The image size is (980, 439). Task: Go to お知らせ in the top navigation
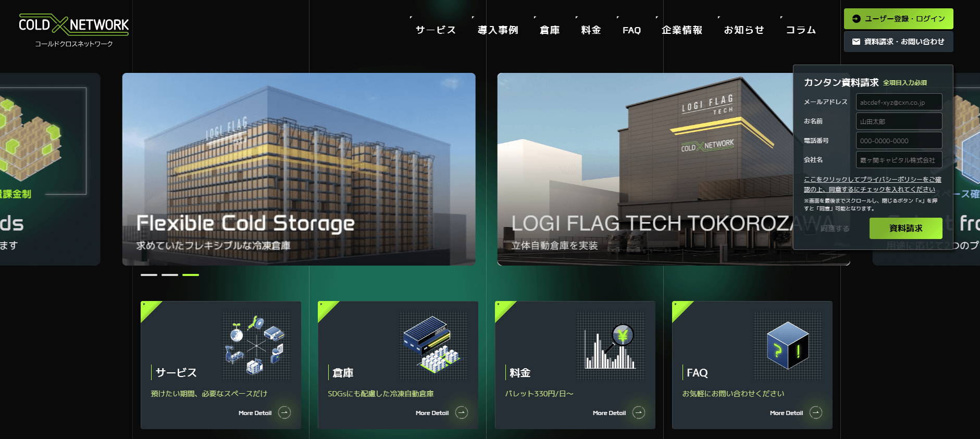pyautogui.click(x=743, y=30)
